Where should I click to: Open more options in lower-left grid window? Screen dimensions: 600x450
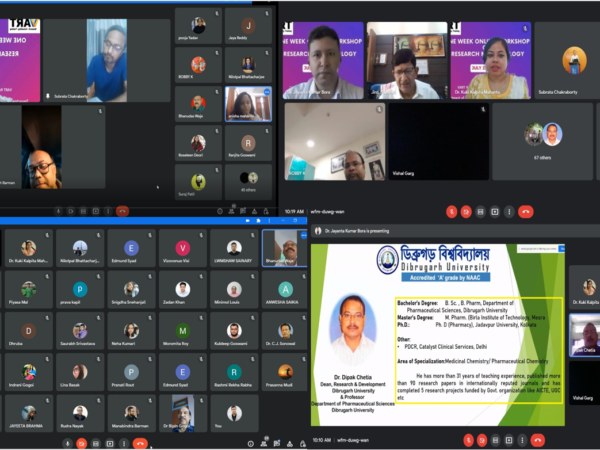coord(124,443)
